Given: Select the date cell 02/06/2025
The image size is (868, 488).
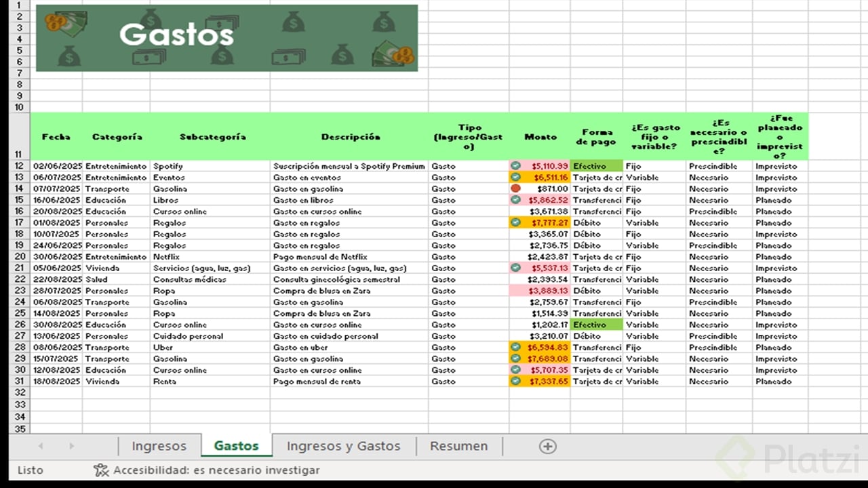Looking at the screenshot, I should pyautogui.click(x=56, y=166).
